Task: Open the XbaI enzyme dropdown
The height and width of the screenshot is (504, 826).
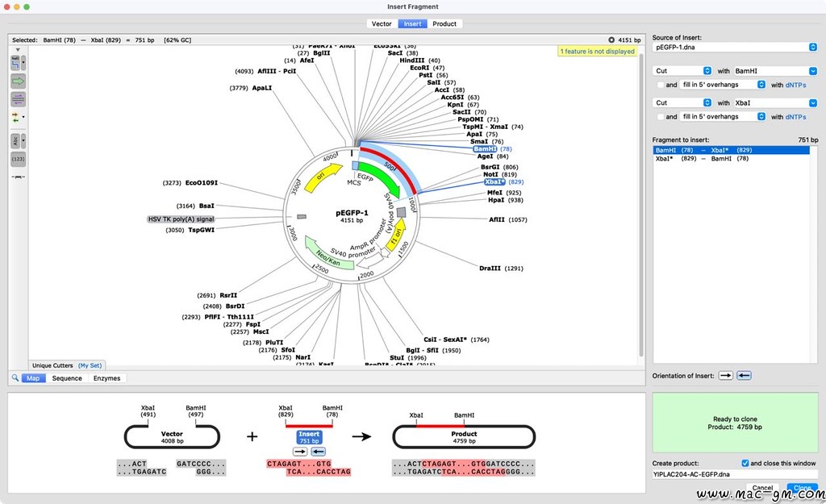Action: click(x=774, y=102)
